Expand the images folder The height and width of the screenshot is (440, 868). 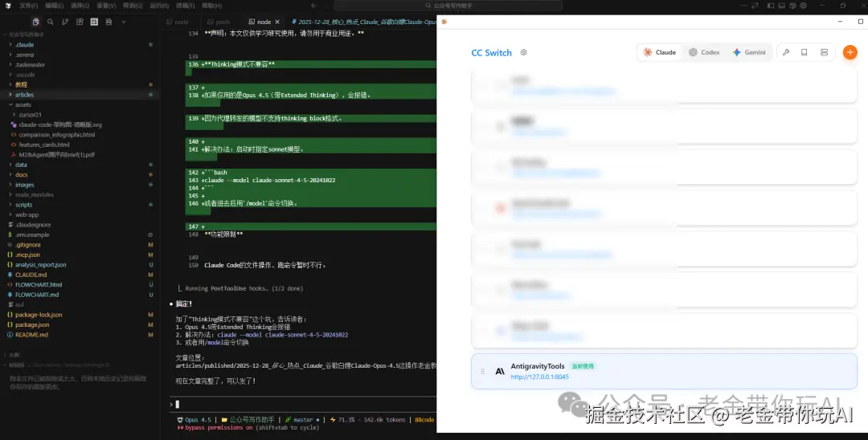pos(24,185)
